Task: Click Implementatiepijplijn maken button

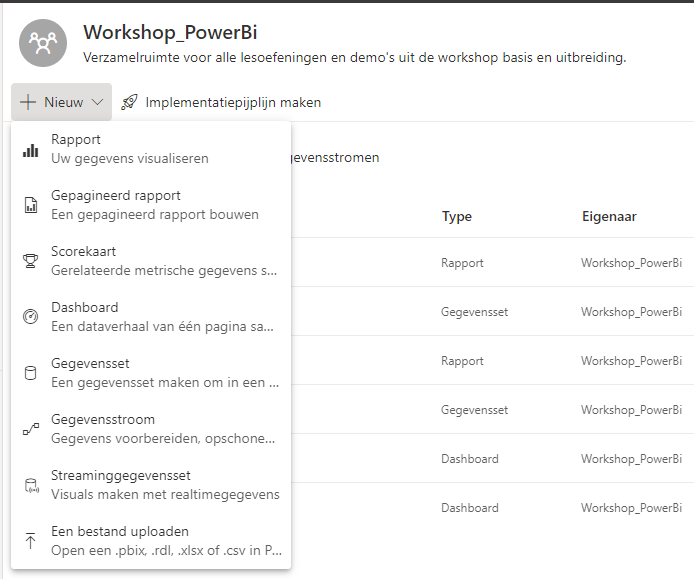Action: 221,102
